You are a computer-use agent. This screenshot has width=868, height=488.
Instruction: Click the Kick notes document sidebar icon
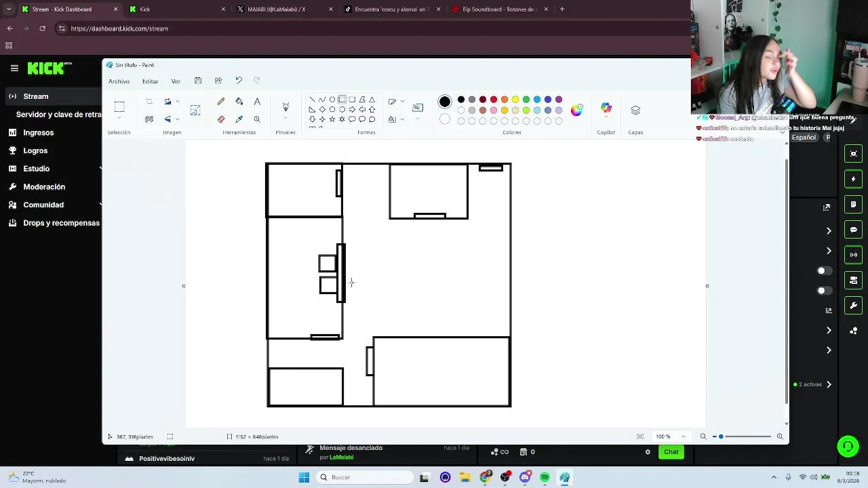click(x=854, y=204)
